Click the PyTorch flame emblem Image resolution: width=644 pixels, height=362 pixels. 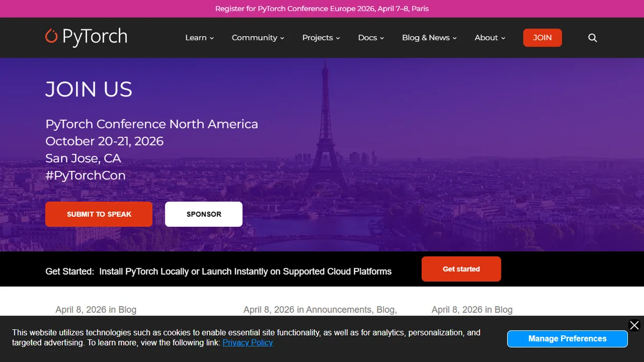coord(51,35)
